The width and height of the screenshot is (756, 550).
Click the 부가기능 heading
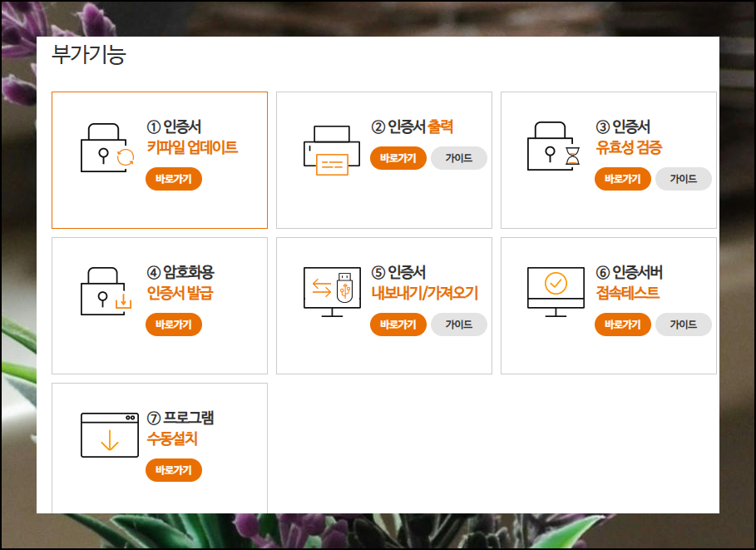point(89,55)
